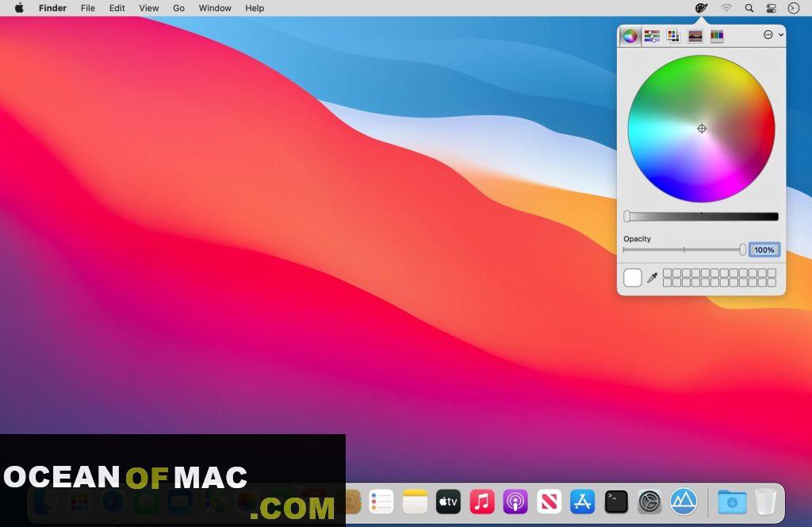The height and width of the screenshot is (527, 812).
Task: Launch Reminders from the Dock
Action: pos(381,502)
